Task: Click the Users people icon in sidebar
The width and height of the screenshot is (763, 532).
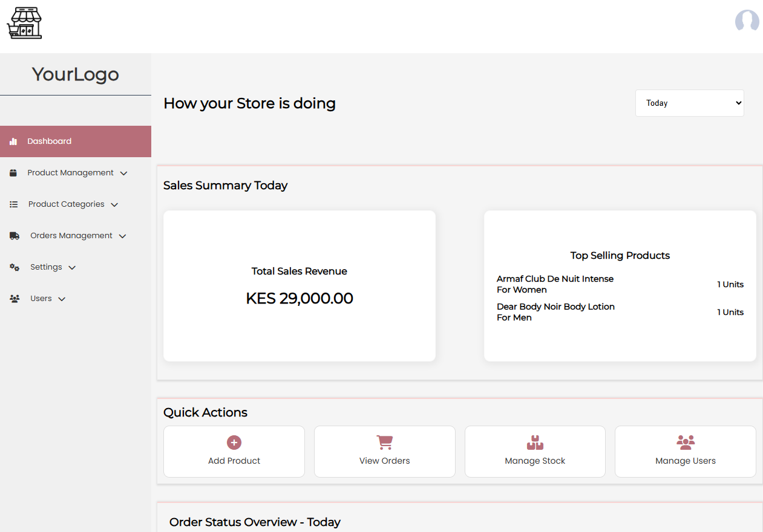Action: pyautogui.click(x=14, y=298)
